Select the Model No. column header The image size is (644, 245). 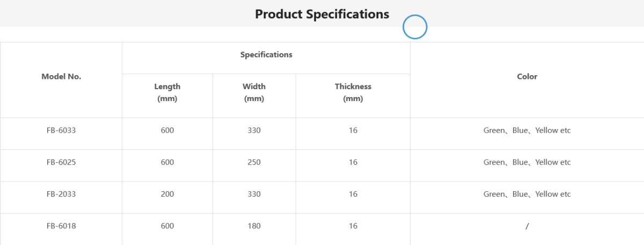(x=61, y=77)
